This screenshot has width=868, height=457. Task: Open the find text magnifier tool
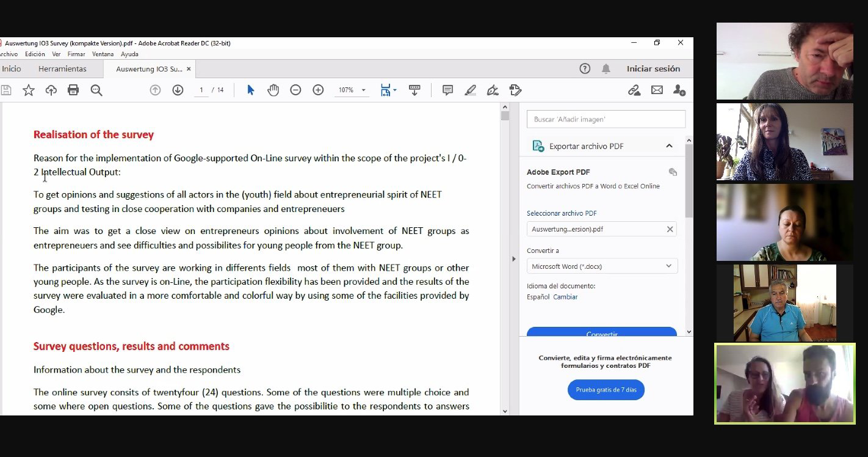coord(96,90)
